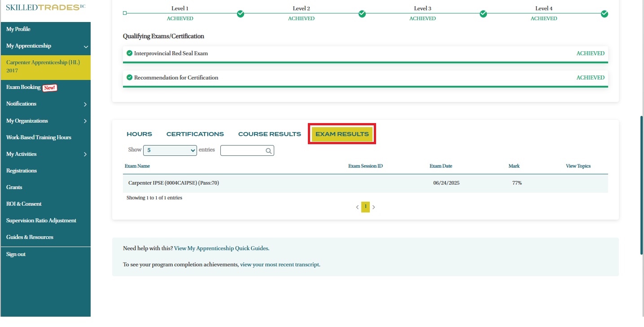
Task: Open the Certifications tab
Action: coord(195,134)
